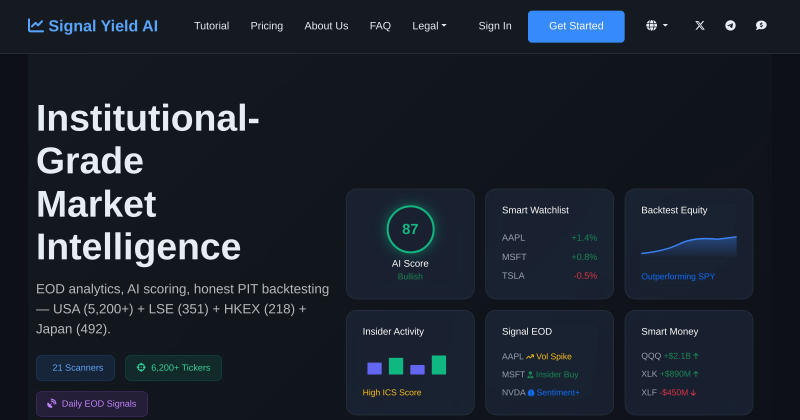
Task: Click the Get Started button
Action: click(576, 26)
